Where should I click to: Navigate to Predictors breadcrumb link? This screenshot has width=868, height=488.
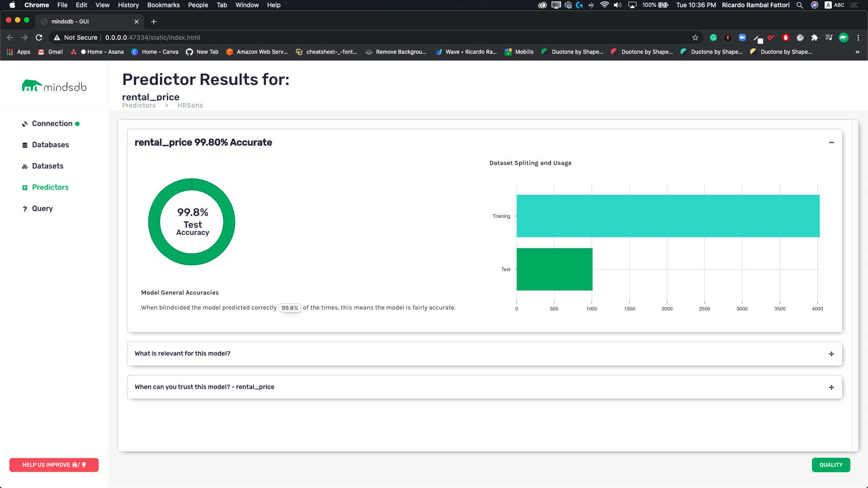click(139, 105)
